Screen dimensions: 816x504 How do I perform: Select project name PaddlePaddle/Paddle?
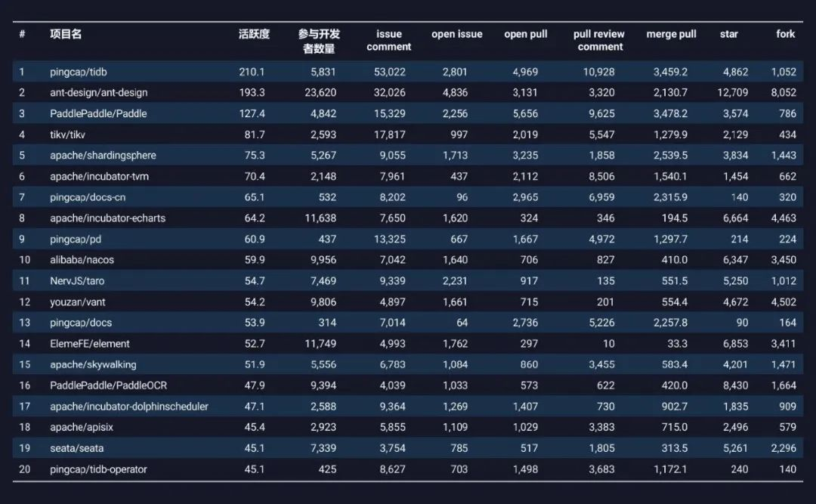[98, 113]
